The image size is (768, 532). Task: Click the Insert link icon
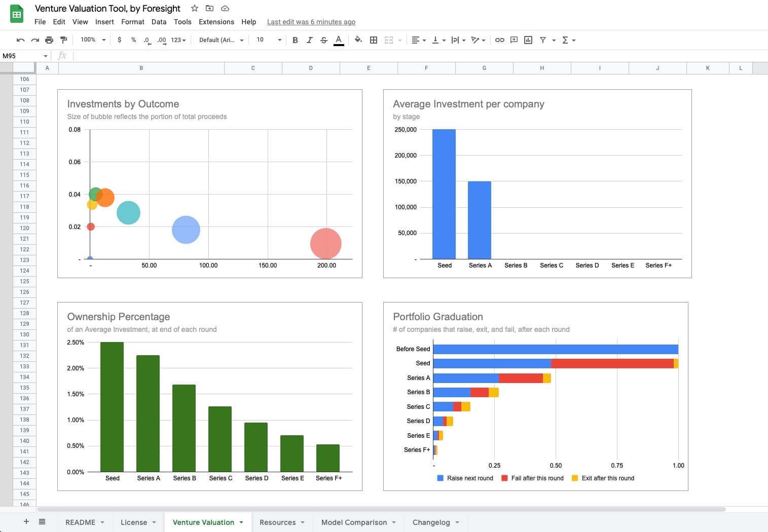tap(499, 40)
